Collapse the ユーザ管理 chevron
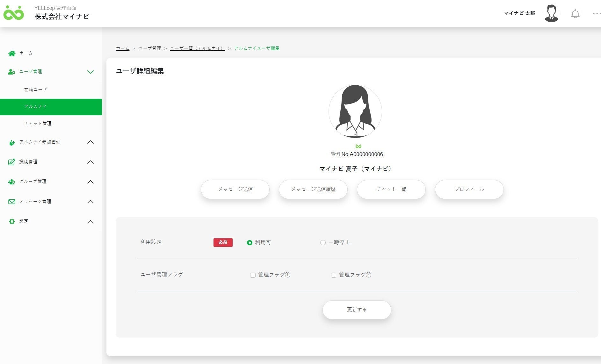The image size is (601, 364). (x=91, y=72)
